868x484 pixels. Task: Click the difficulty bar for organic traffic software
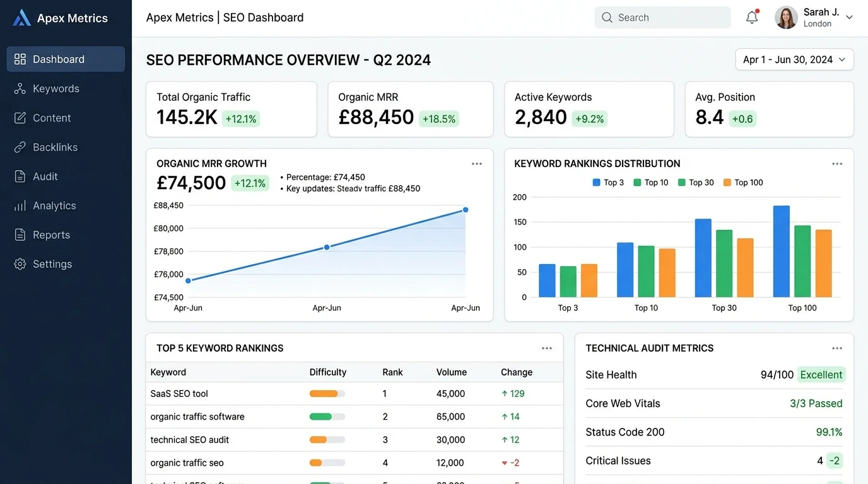[x=327, y=417]
